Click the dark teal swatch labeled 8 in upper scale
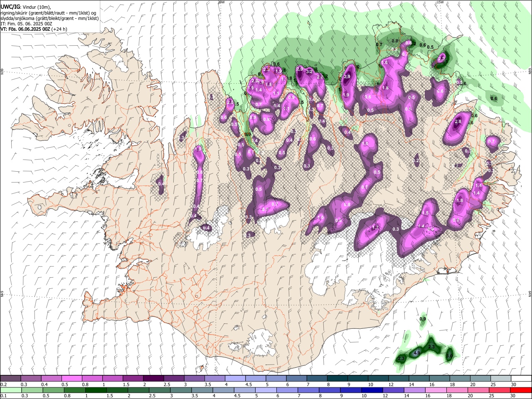 pos(337,378)
